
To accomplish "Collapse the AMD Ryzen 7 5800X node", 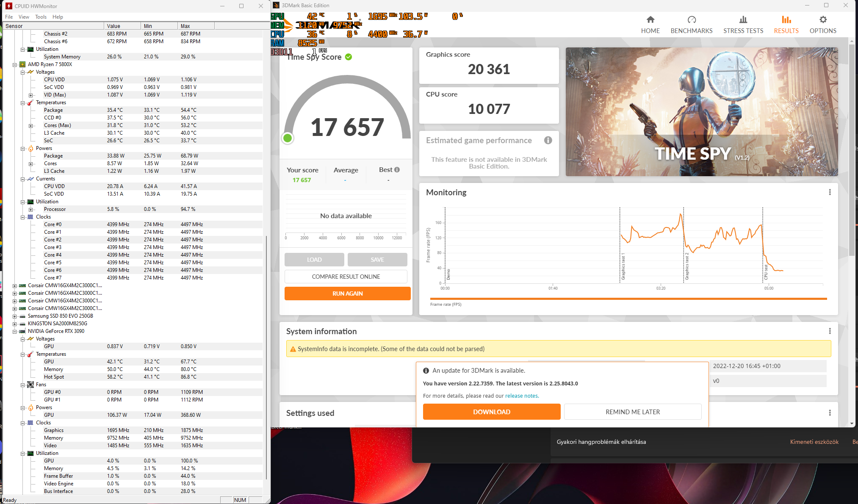I will [x=14, y=65].
